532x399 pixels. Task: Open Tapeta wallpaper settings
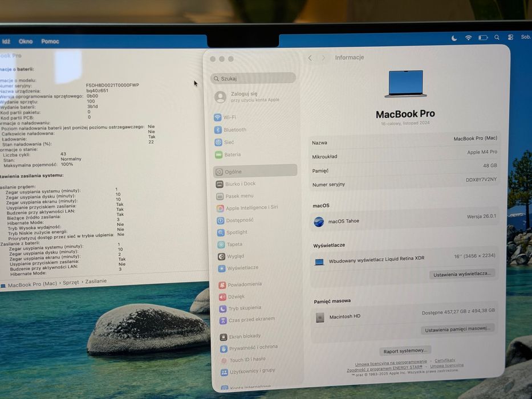(x=230, y=245)
